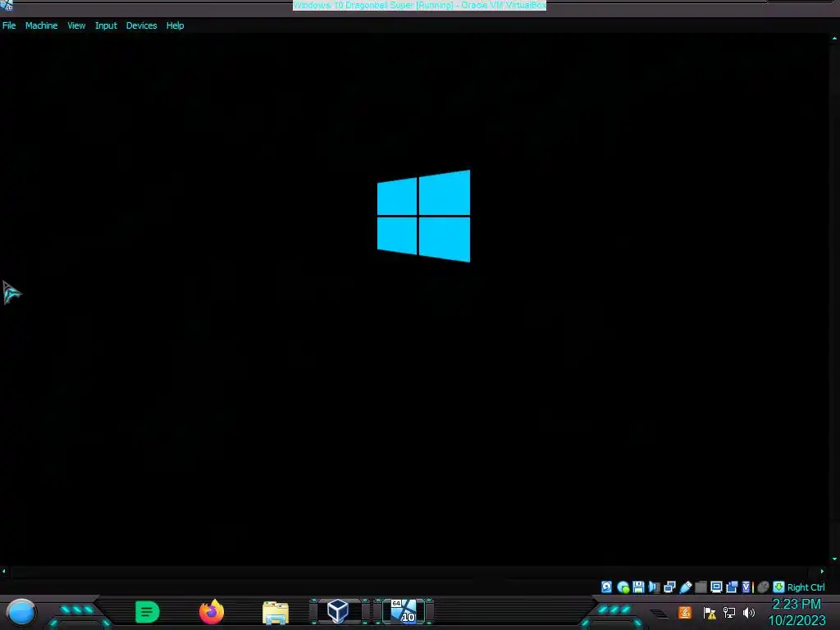This screenshot has width=840, height=630.
Task: Click the volume speaker tray icon
Action: tap(749, 612)
